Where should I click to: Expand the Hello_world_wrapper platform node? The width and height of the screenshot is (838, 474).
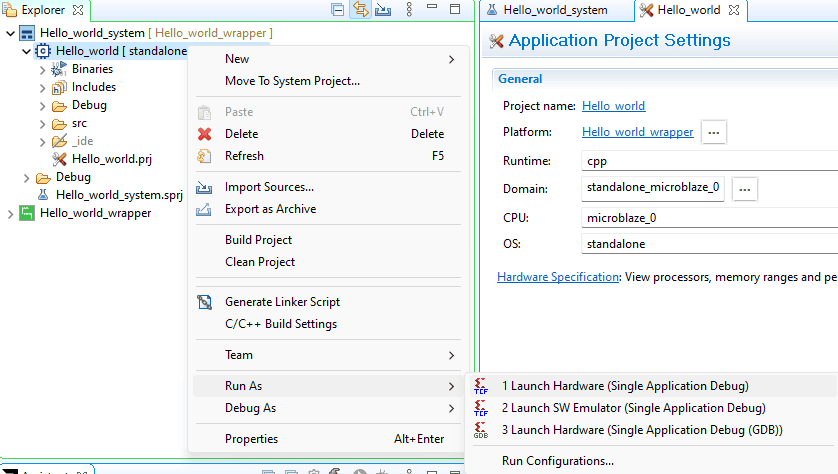10,213
